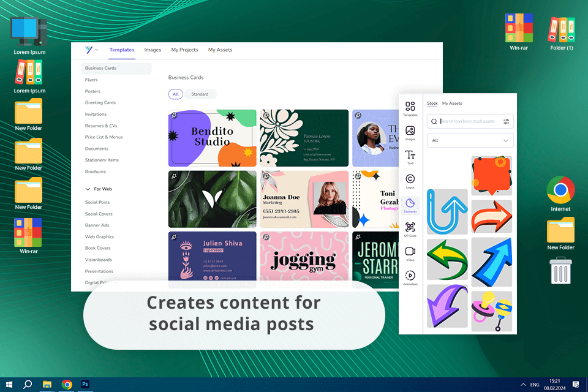Screen dimensions: 588x392
Task: Choose Social Posts category
Action: 97,203
